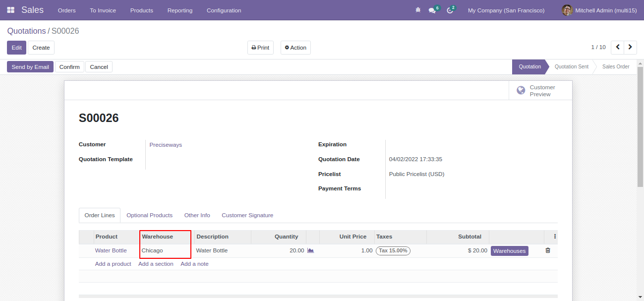
Task: Switch to Optional Products tab
Action: click(x=150, y=215)
